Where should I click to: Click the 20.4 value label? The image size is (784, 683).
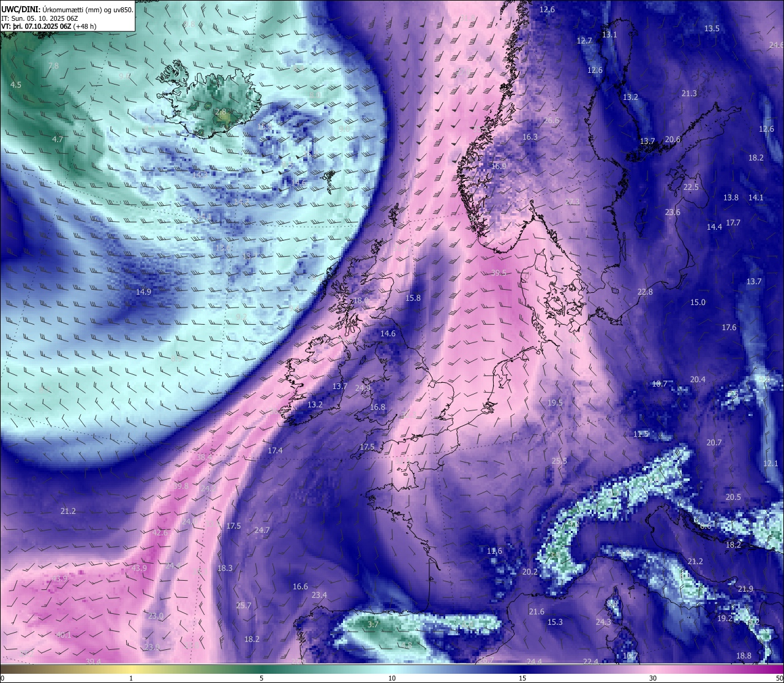click(x=698, y=379)
